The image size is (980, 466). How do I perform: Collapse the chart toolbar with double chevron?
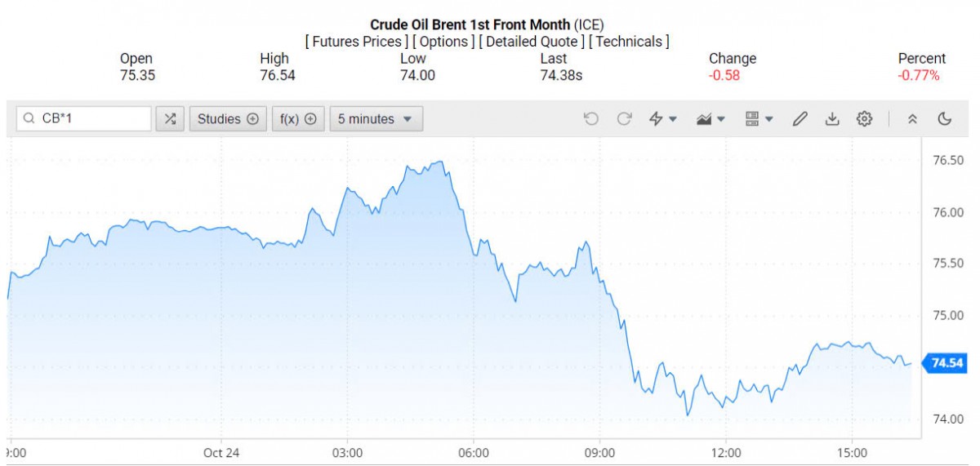pos(913,119)
